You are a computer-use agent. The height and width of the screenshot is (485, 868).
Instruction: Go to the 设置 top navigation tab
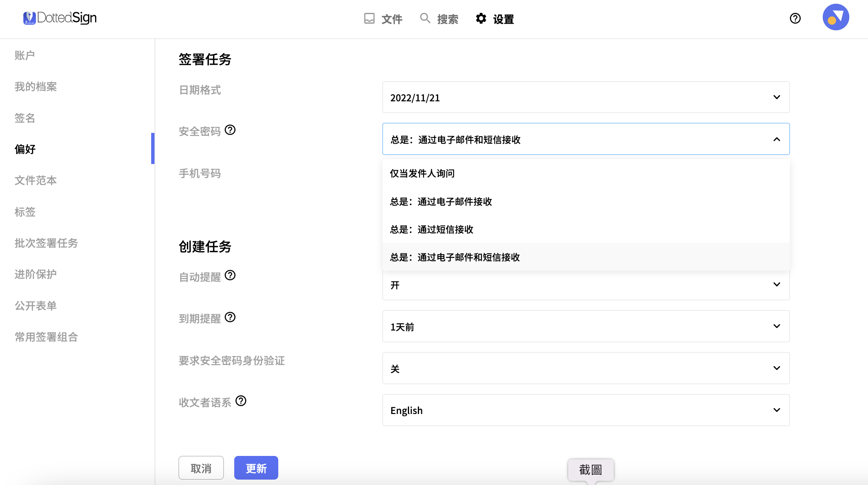click(495, 19)
